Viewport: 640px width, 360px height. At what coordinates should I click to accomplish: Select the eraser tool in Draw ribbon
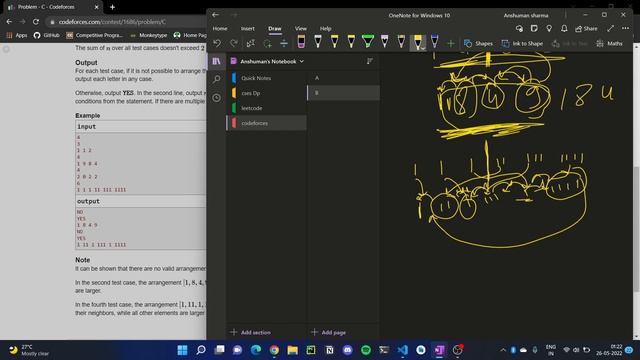point(301,42)
